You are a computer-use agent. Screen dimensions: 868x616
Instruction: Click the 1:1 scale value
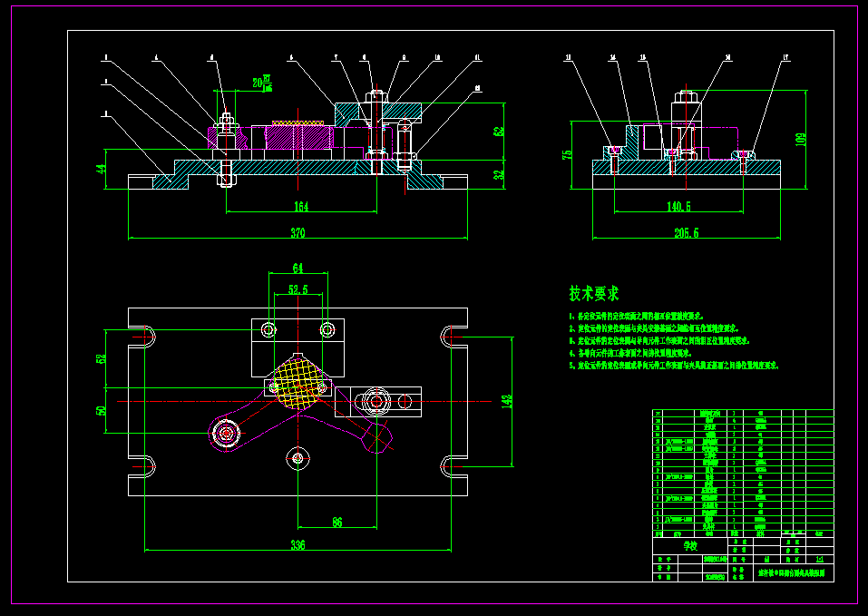820,560
